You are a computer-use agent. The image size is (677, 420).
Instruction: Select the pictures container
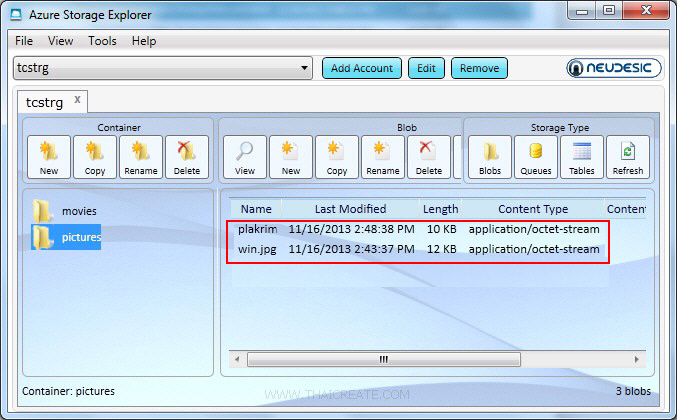[66, 237]
